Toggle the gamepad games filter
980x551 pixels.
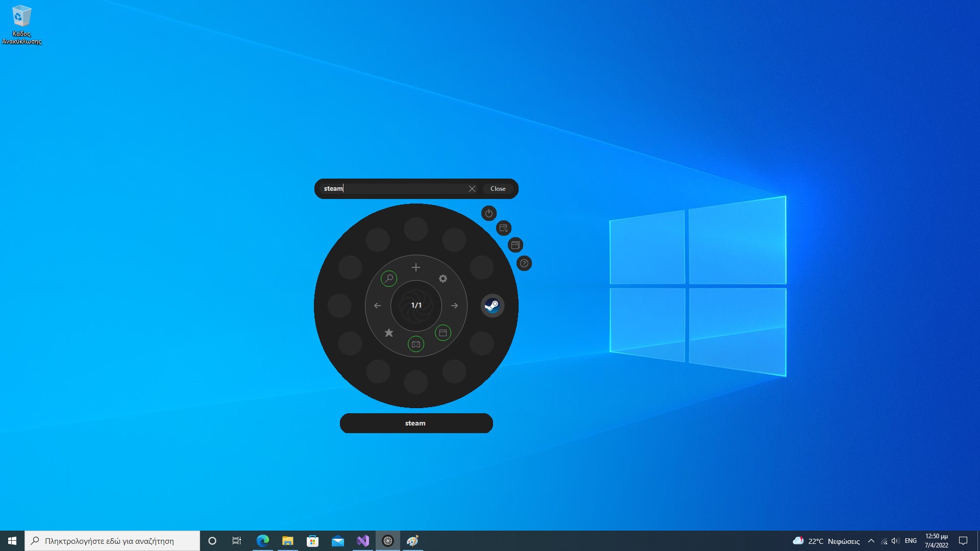[x=416, y=344]
